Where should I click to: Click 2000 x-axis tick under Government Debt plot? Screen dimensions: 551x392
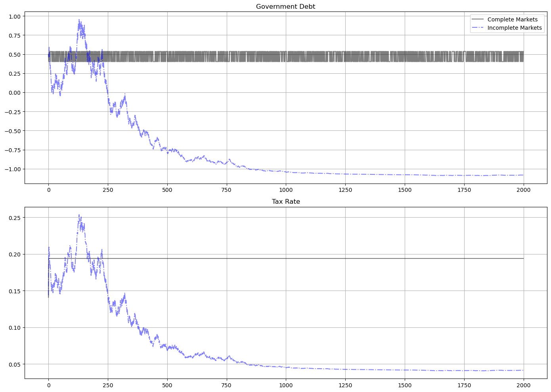click(523, 190)
